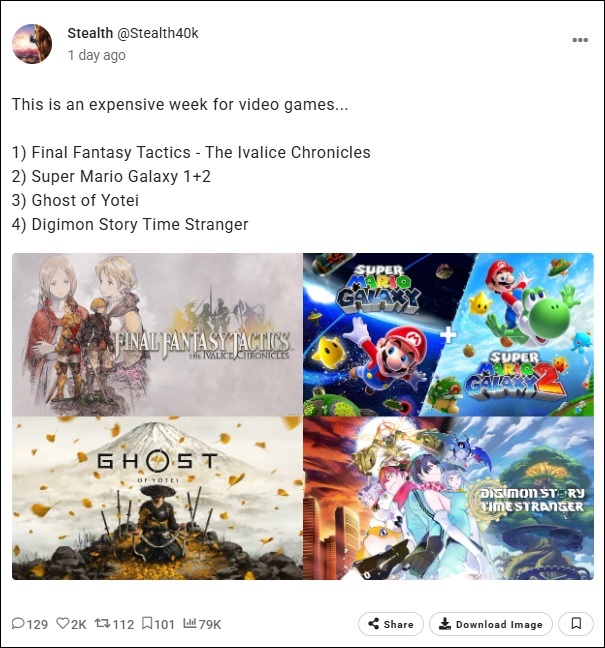605x648 pixels.
Task: Click the Share button
Action: (x=391, y=624)
